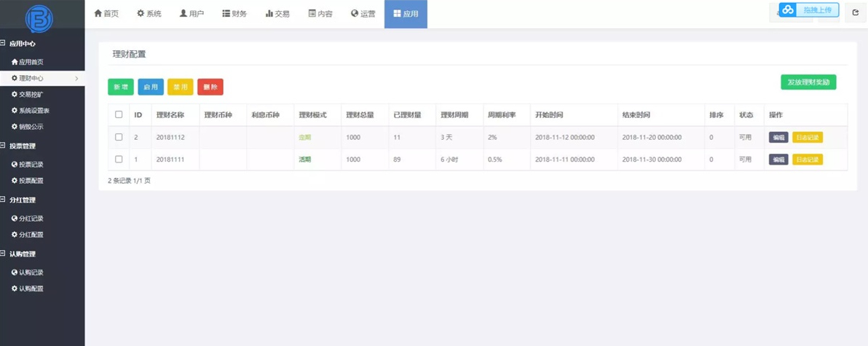The image size is (868, 346).
Task: Click the logout icon at top right
Action: coord(855,12)
